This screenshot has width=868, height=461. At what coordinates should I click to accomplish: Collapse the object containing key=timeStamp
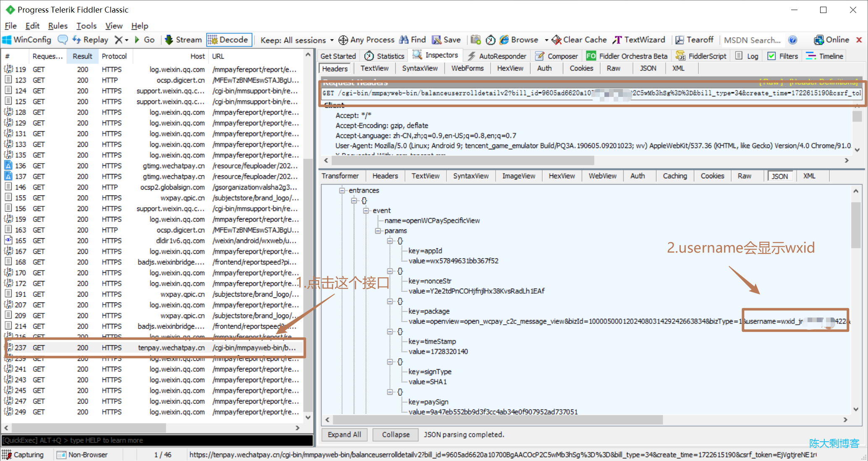click(x=390, y=331)
